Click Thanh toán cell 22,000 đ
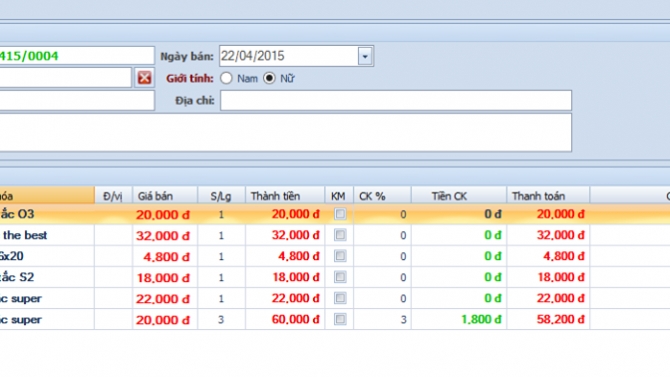The height and width of the screenshot is (377, 670). [548, 298]
